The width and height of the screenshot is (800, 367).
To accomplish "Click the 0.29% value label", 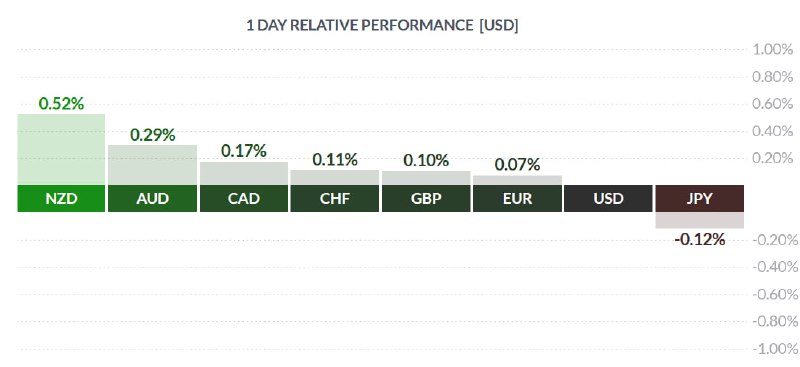I will [153, 135].
